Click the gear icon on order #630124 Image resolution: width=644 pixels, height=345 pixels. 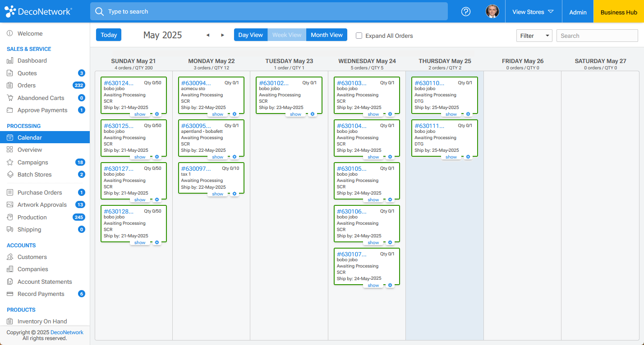coord(156,115)
